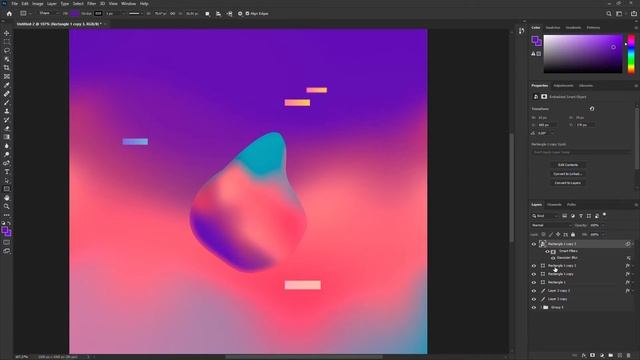
Task: Toggle Gaussian Blur filter visibility
Action: pos(553,258)
